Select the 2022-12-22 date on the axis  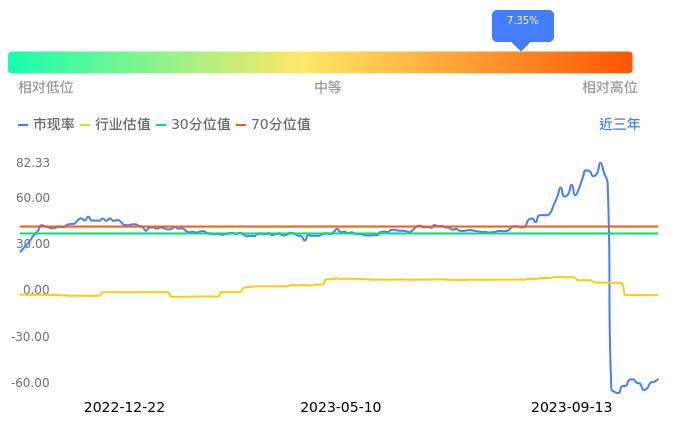tap(124, 407)
